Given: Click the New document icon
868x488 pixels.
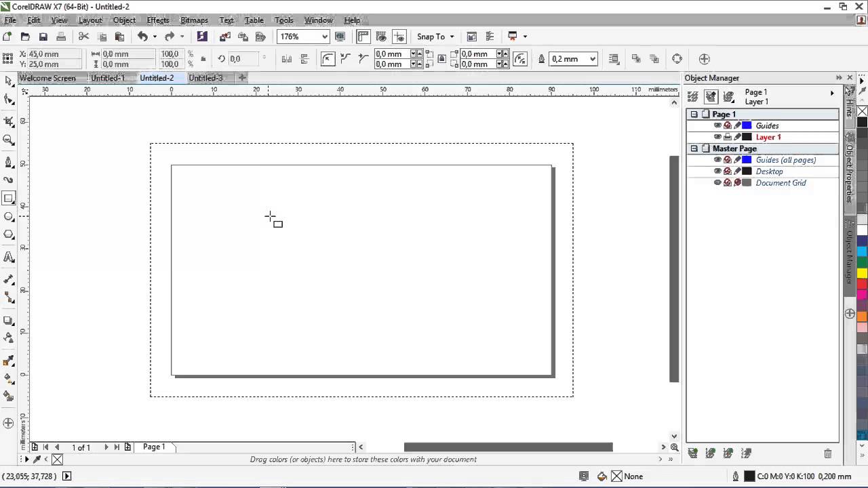Looking at the screenshot, I should [x=7, y=37].
